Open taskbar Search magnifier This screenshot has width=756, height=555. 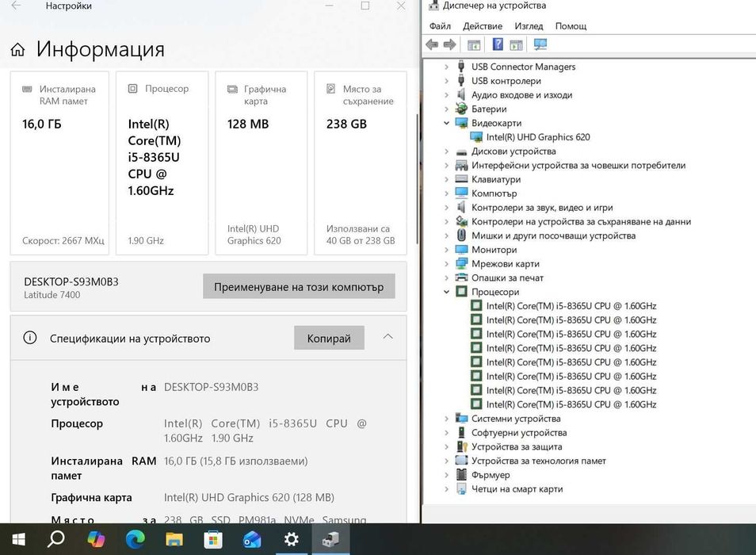(x=56, y=539)
